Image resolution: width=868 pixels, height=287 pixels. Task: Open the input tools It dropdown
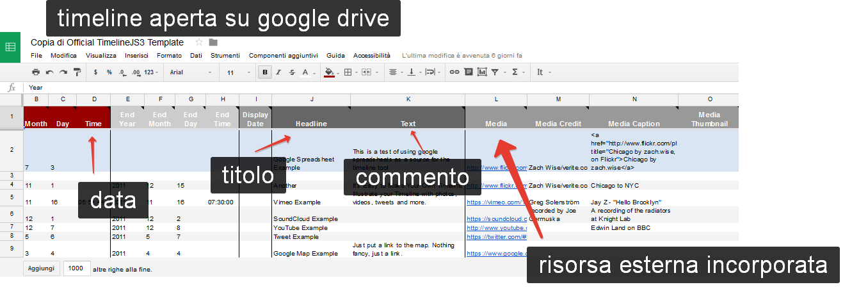tap(543, 72)
